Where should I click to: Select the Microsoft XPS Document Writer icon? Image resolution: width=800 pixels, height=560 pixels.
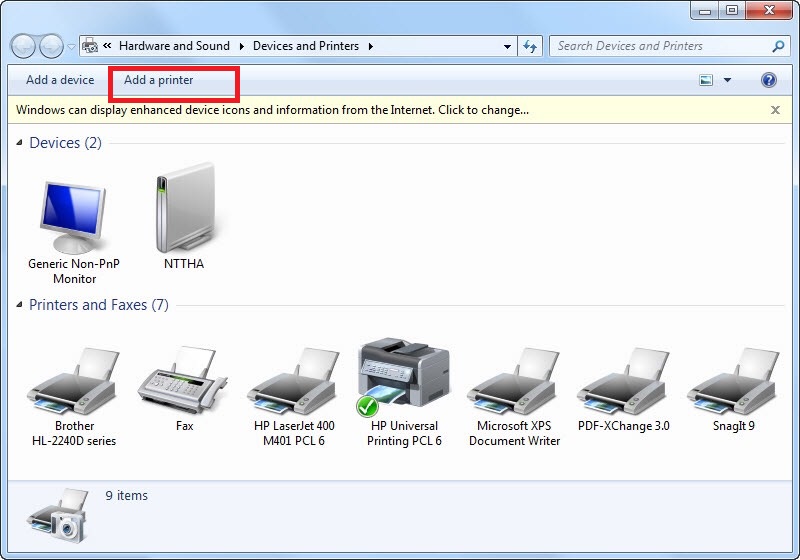click(514, 380)
